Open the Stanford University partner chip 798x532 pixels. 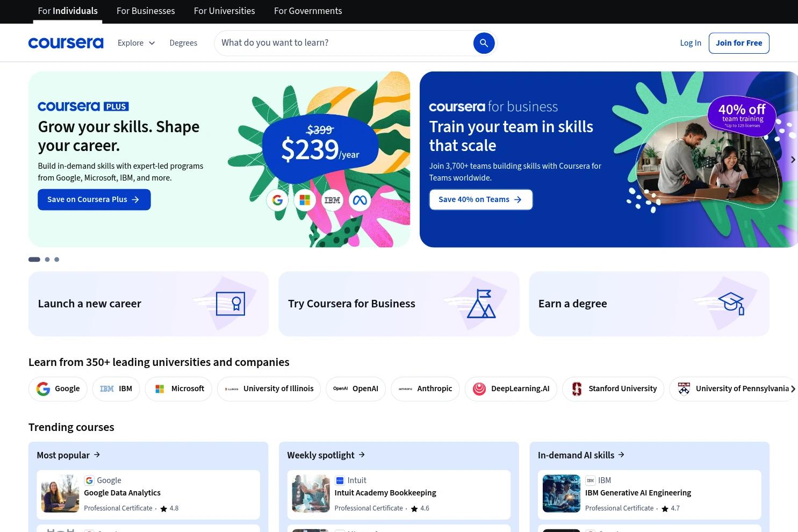point(613,389)
